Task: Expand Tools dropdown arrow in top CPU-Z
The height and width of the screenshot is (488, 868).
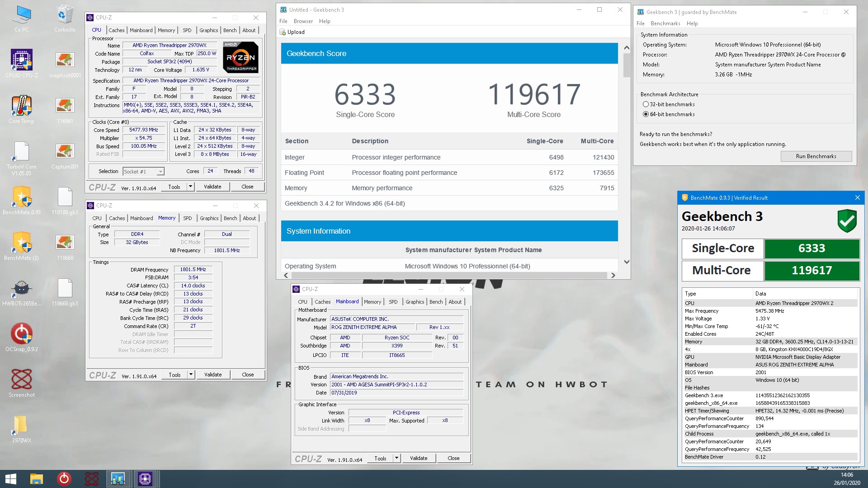Action: pos(190,187)
